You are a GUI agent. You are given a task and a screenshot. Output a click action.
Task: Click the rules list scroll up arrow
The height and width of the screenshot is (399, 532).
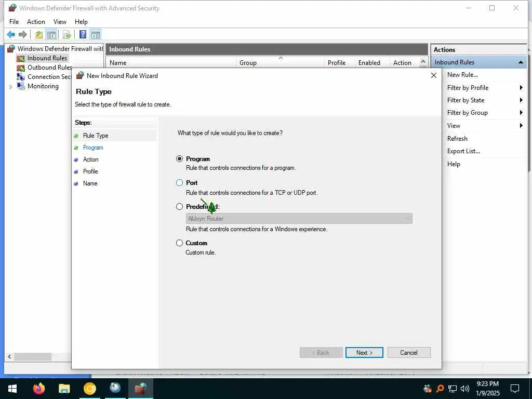coord(423,62)
